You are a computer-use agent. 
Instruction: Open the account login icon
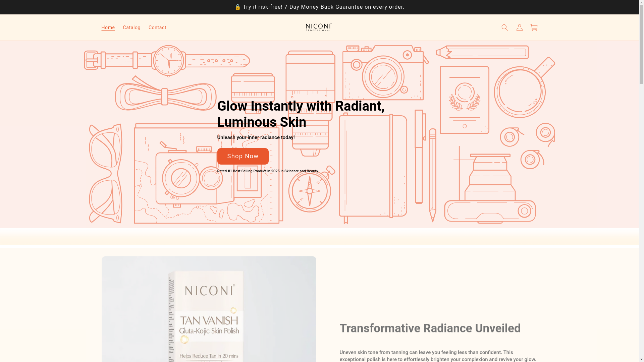[519, 27]
